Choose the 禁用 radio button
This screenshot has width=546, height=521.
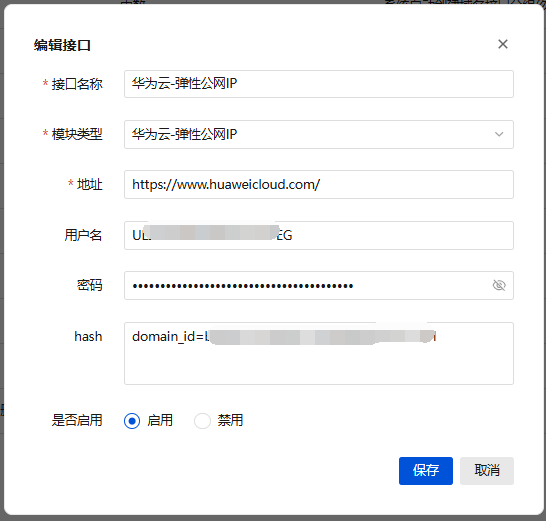(x=202, y=421)
